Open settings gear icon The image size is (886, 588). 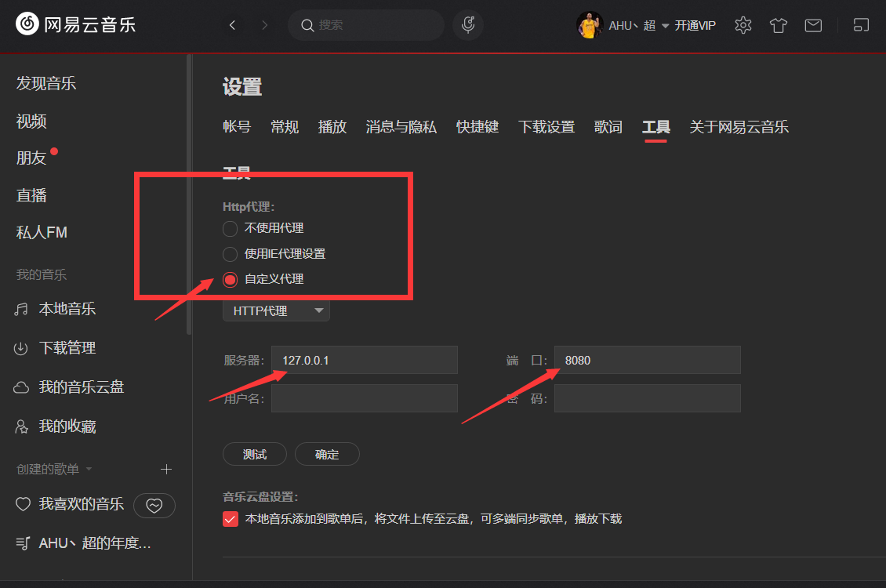[x=743, y=25]
